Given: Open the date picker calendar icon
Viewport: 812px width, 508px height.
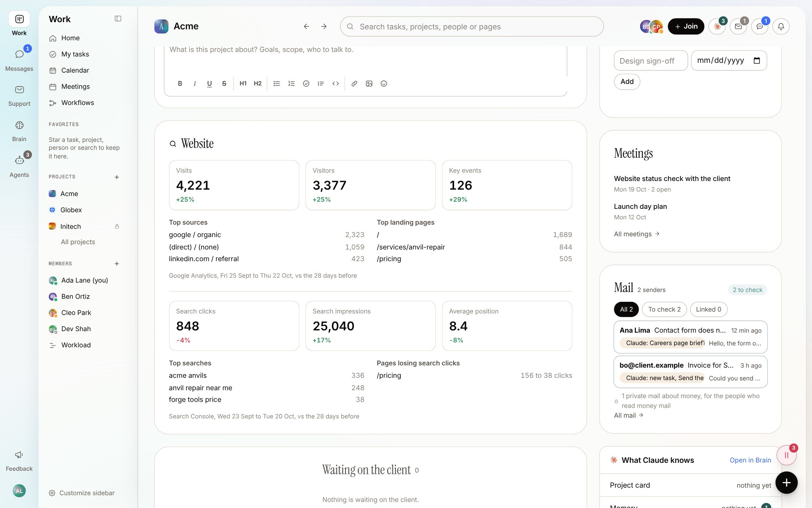Looking at the screenshot, I should 757,61.
